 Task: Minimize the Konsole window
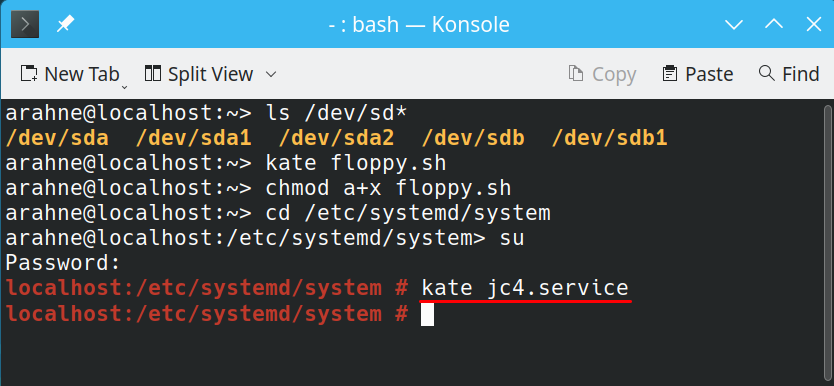coord(733,24)
